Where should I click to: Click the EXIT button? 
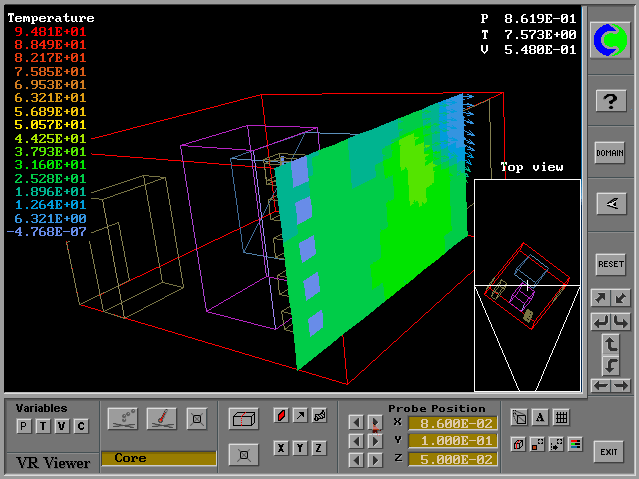click(x=608, y=452)
